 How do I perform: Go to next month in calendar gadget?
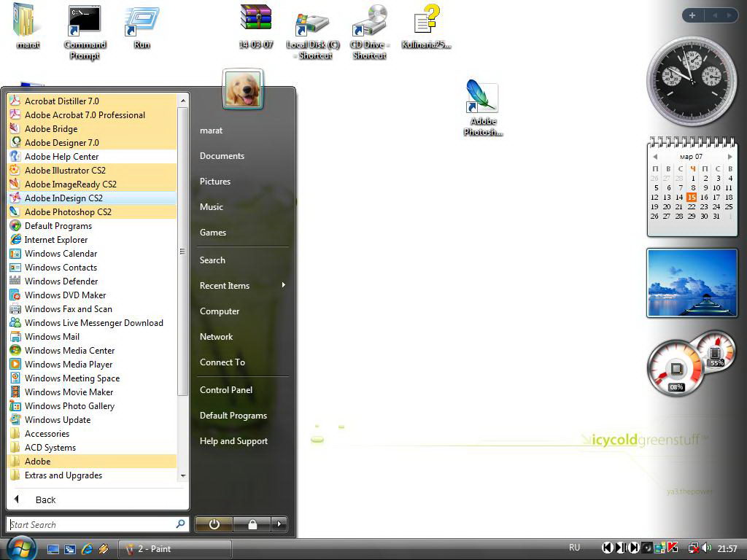coord(729,157)
